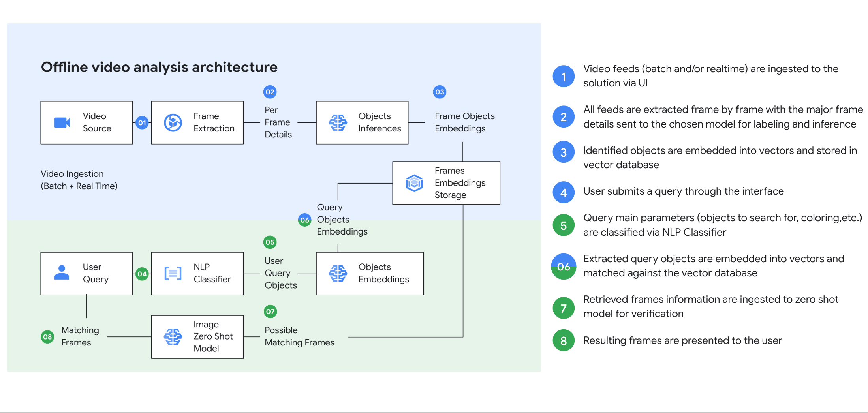Click the Offline video analysis architecture title
This screenshot has height=413, width=868.
[x=159, y=67]
